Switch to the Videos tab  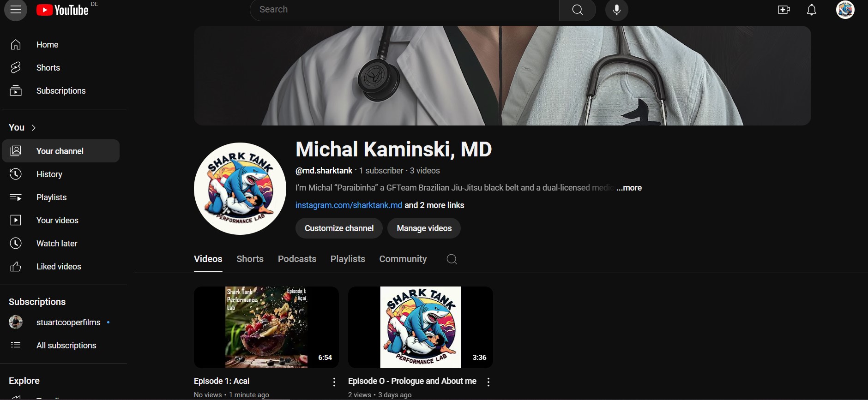[208, 259]
